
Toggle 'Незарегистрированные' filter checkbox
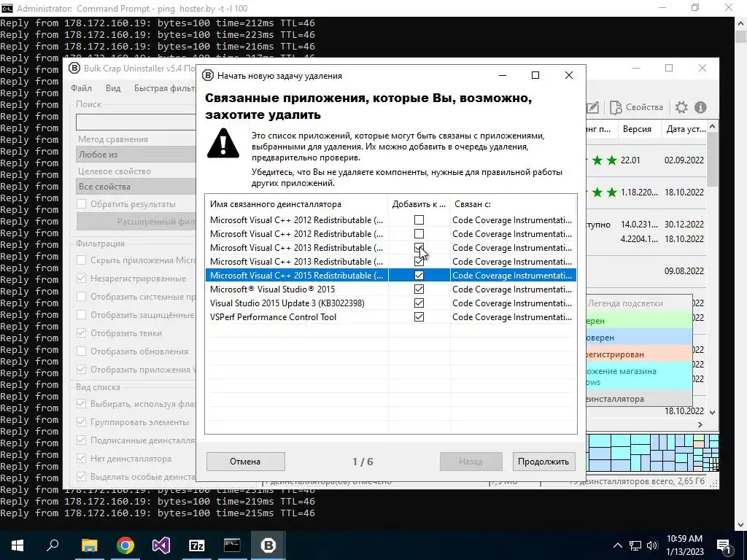(82, 278)
